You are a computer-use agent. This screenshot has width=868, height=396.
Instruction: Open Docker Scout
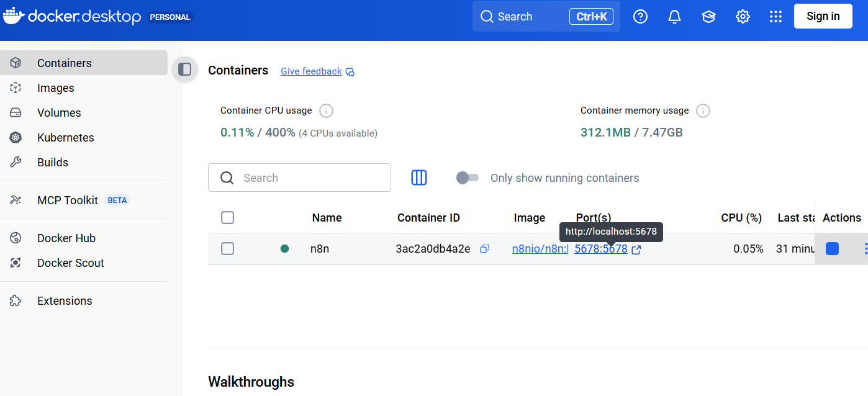[x=84, y=263]
